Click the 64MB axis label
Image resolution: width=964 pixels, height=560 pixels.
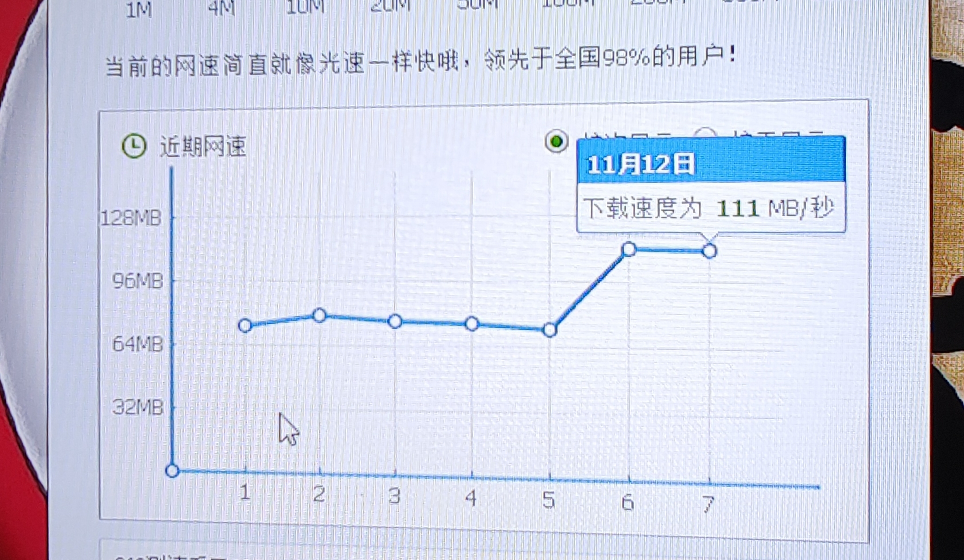click(138, 344)
